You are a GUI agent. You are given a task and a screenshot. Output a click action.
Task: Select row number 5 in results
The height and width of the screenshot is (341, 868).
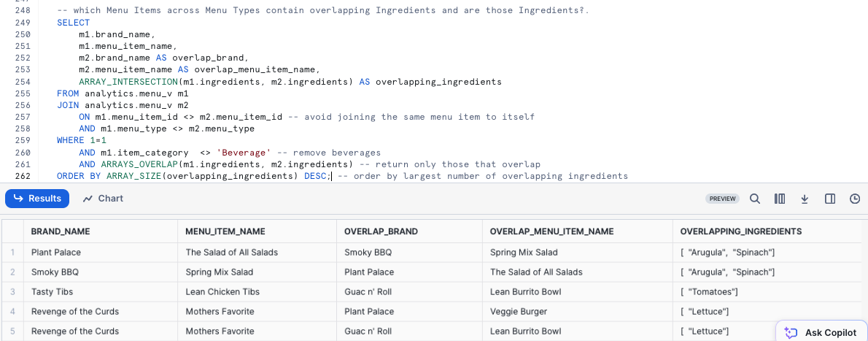click(x=12, y=332)
